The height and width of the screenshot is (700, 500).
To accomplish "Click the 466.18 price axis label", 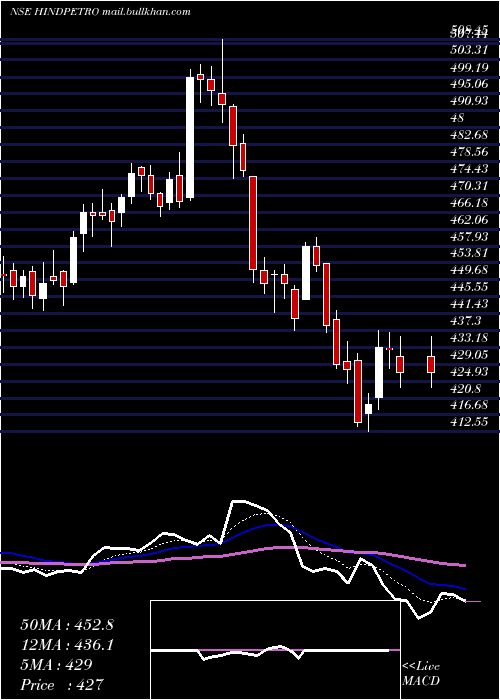I will click(468, 203).
